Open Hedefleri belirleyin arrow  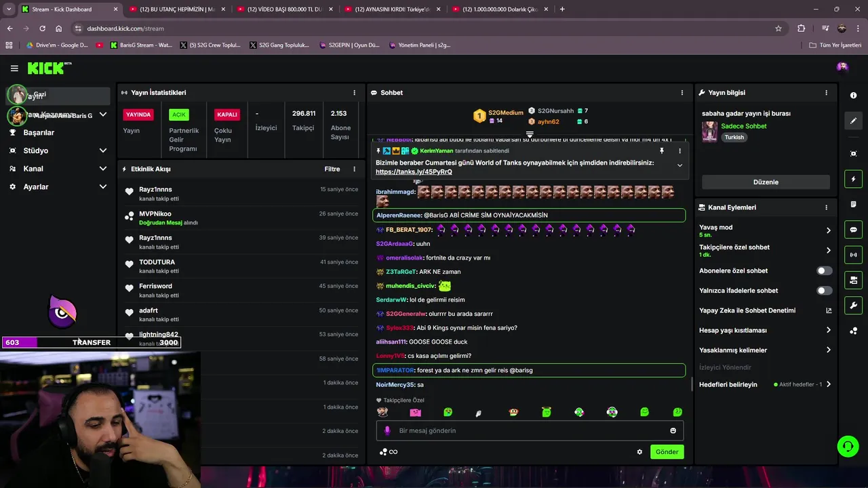[828, 384]
